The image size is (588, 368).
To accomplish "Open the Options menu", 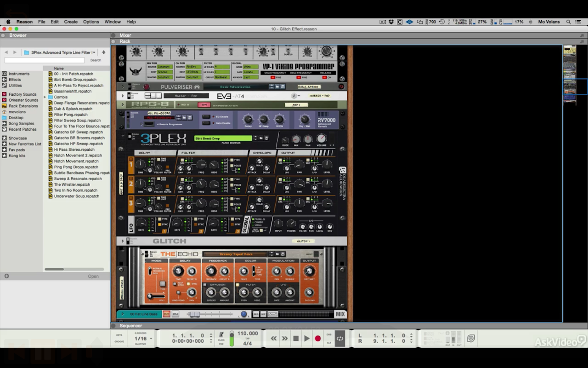I will 91,22.
